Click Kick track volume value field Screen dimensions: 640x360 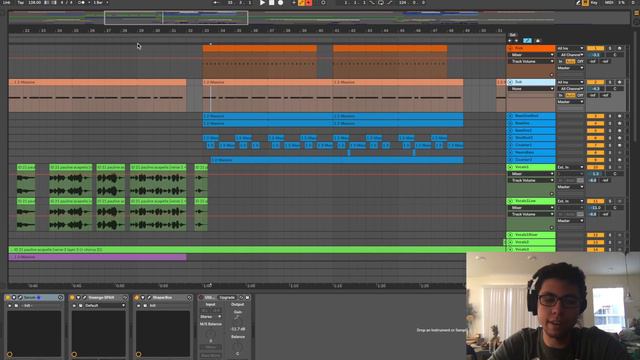point(595,55)
